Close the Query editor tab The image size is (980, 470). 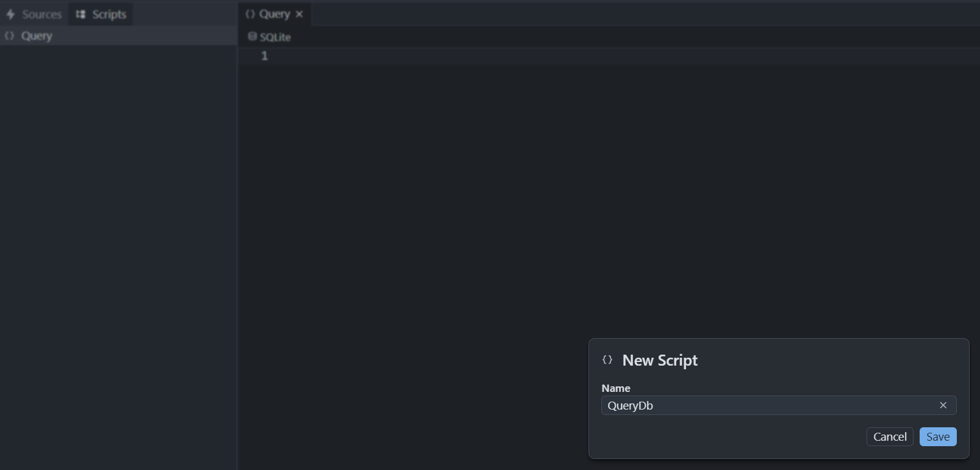click(x=299, y=14)
